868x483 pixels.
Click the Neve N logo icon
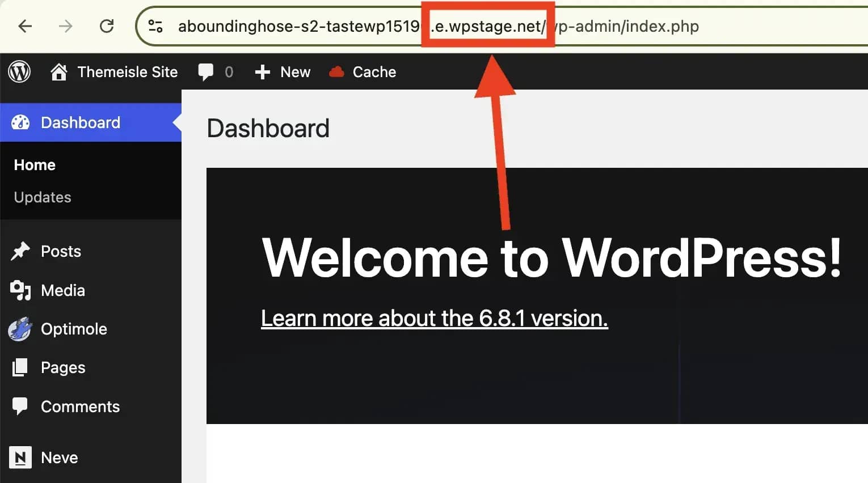(x=20, y=457)
